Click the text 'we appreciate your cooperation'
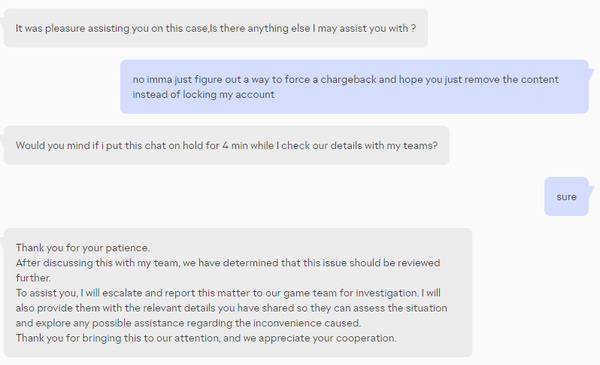The height and width of the screenshot is (365, 600). pos(319,338)
